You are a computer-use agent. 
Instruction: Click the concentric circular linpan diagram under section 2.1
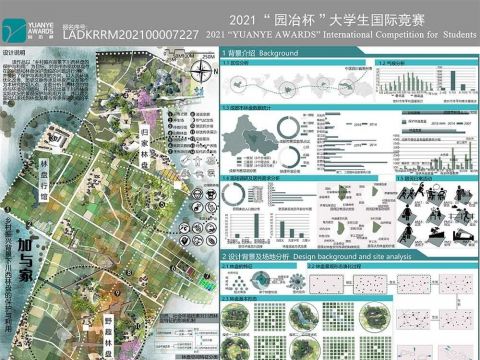(x=261, y=280)
